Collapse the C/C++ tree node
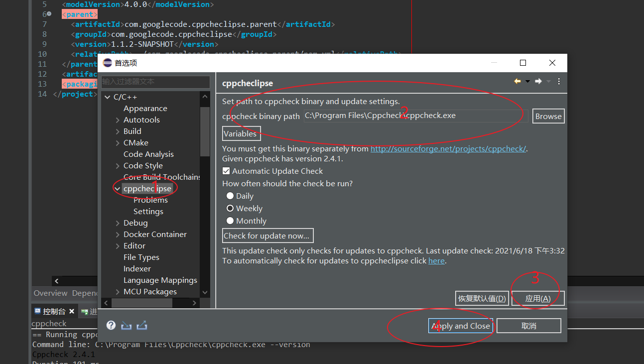This screenshot has width=644, height=364. coord(108,97)
